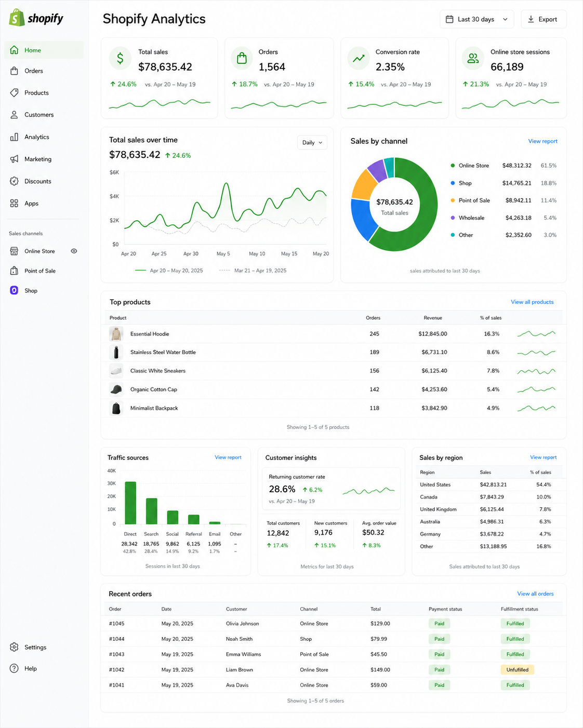Click the Shopify logo

point(36,18)
